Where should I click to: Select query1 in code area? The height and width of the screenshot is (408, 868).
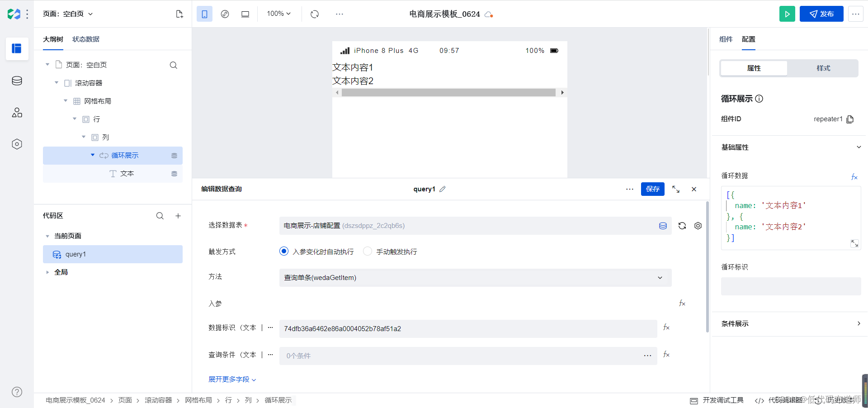coord(113,254)
